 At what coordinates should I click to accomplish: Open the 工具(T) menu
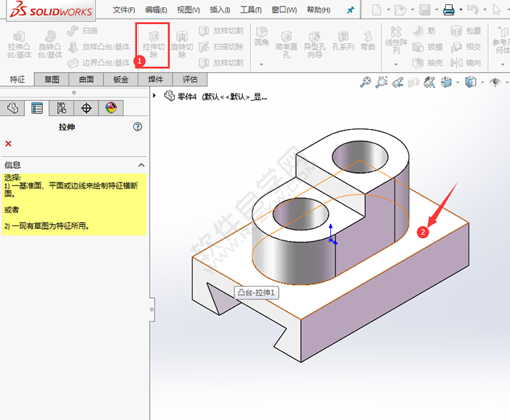tap(251, 10)
